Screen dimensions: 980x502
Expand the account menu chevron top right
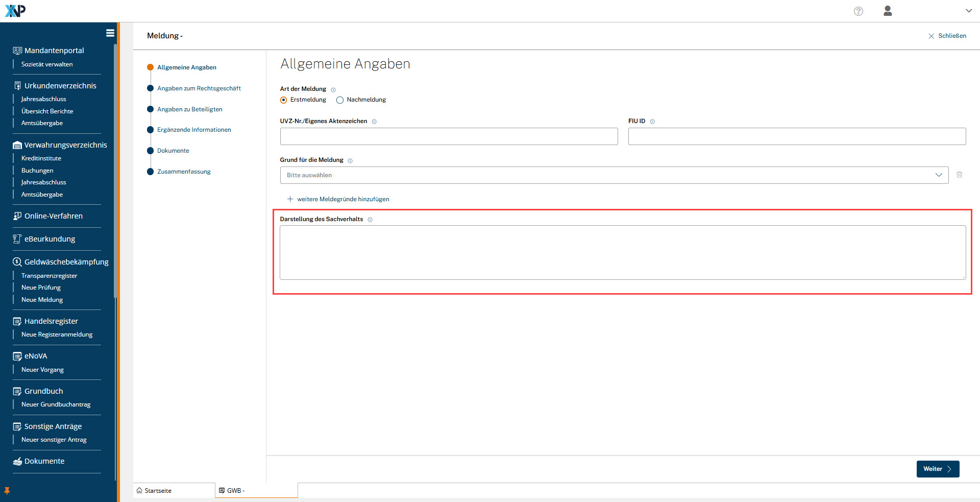pos(968,11)
